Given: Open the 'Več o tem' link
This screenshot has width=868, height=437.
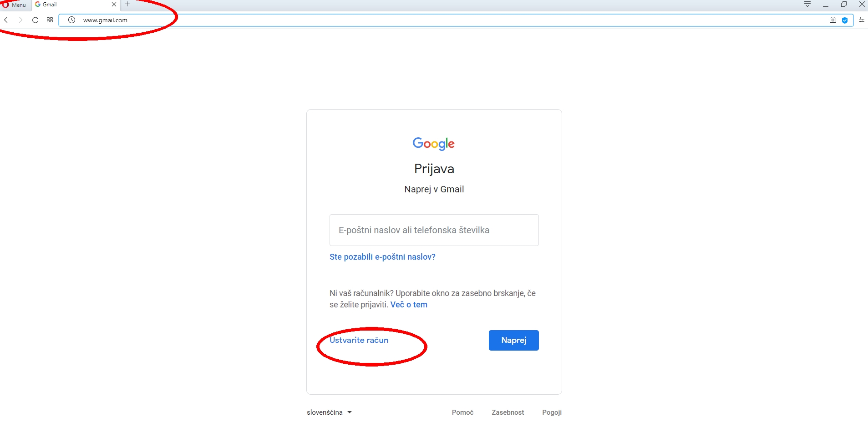Looking at the screenshot, I should coord(409,305).
